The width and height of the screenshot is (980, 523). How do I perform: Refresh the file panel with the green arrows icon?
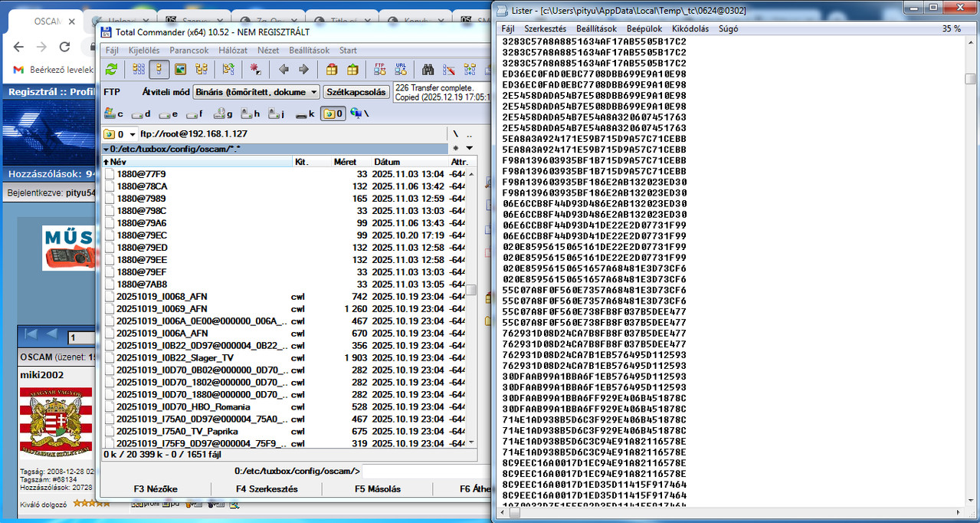(x=112, y=70)
